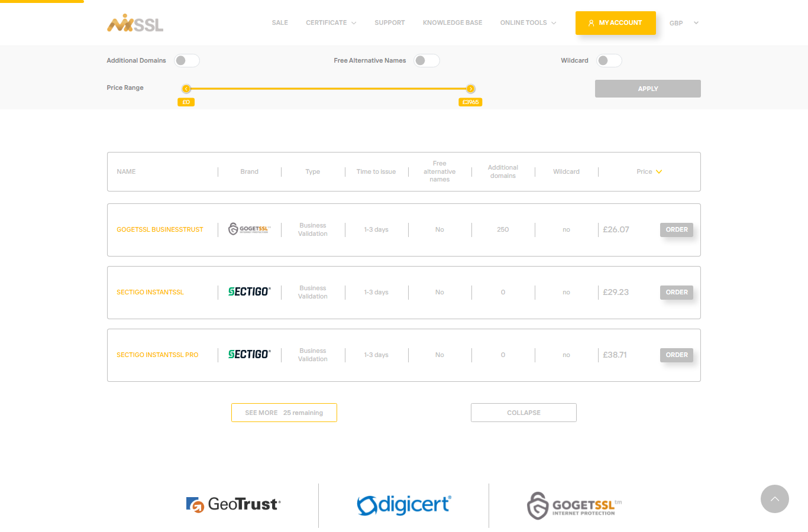Click the Time to issue column header
The image size is (808, 532).
376,171
